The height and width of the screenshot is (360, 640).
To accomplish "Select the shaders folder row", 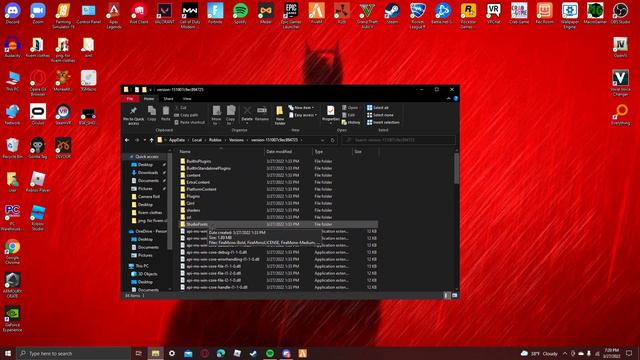I will point(278,210).
